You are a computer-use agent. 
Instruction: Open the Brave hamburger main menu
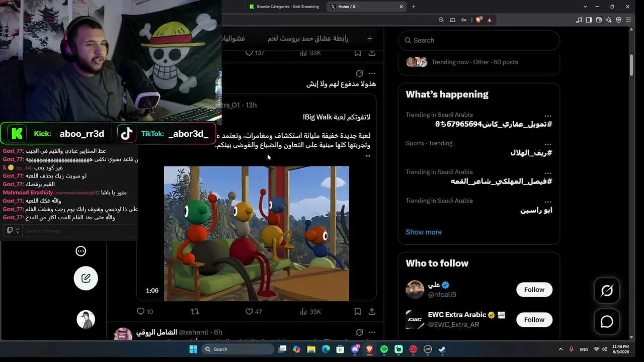pyautogui.click(x=629, y=20)
